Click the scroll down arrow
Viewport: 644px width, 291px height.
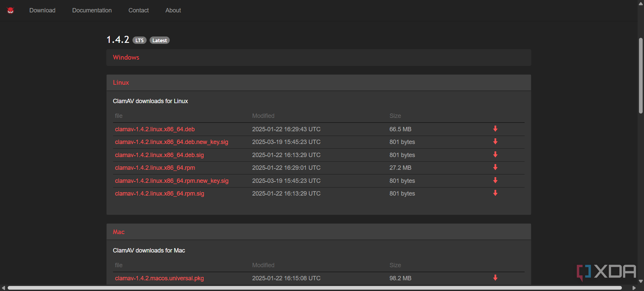(641, 281)
